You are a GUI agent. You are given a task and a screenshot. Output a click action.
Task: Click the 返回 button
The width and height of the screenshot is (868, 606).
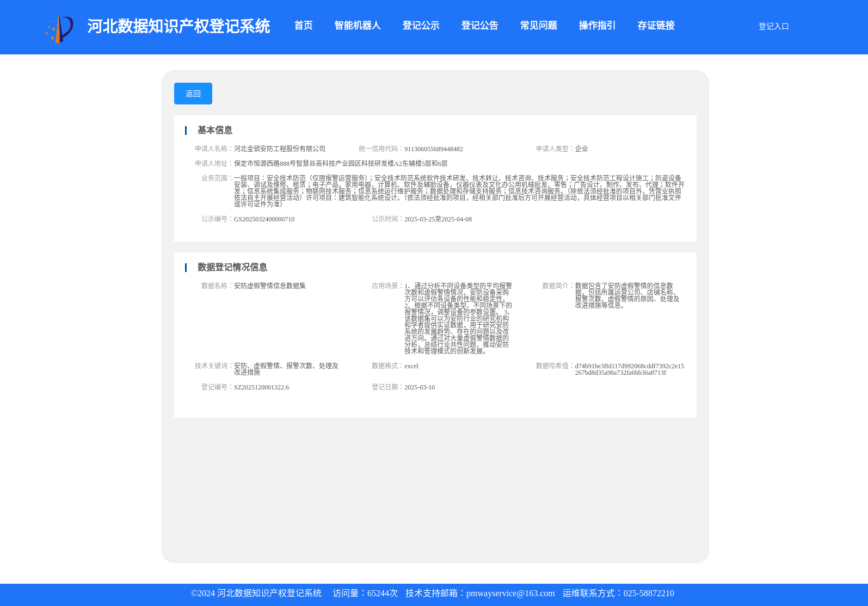[193, 94]
